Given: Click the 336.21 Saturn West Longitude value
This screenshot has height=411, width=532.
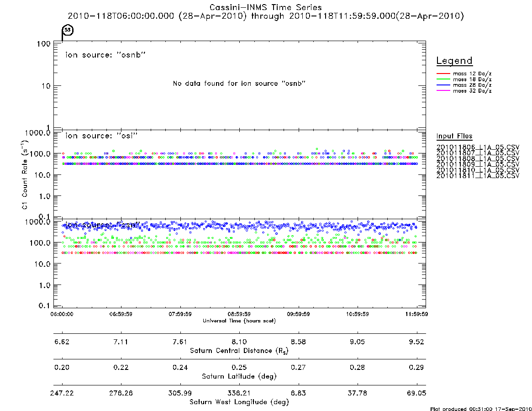Looking at the screenshot, I should pyautogui.click(x=239, y=393).
